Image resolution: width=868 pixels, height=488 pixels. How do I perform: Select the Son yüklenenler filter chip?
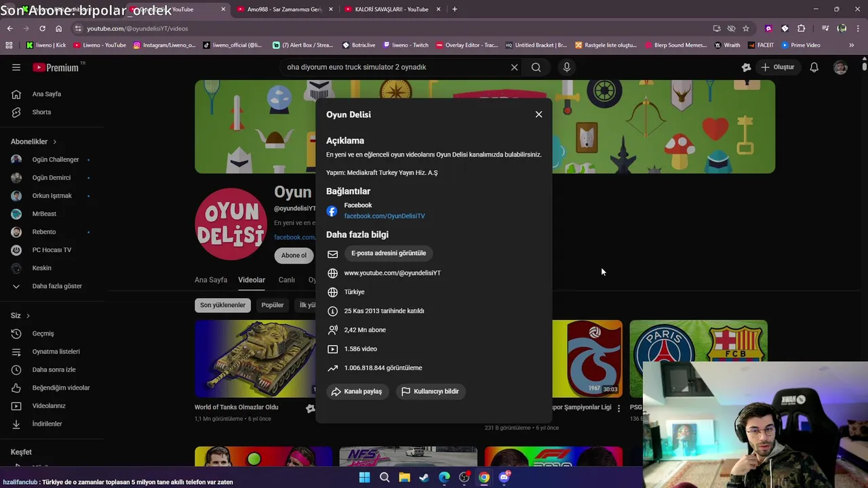pos(222,305)
